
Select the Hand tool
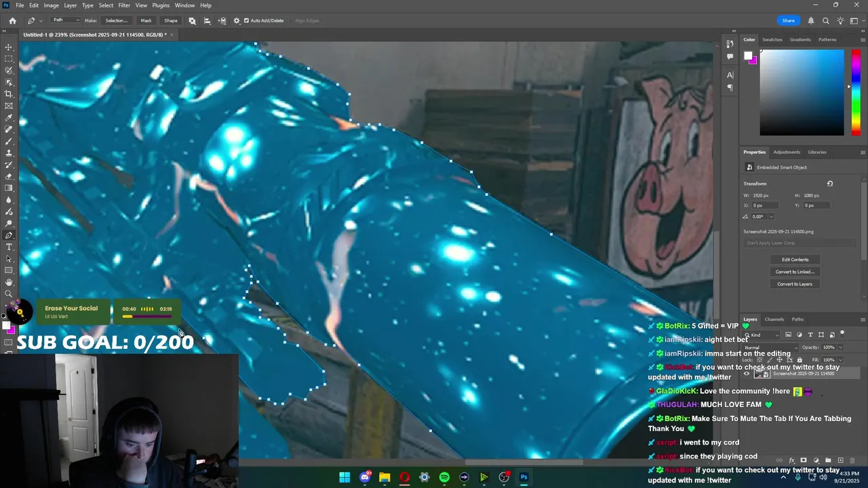click(9, 282)
